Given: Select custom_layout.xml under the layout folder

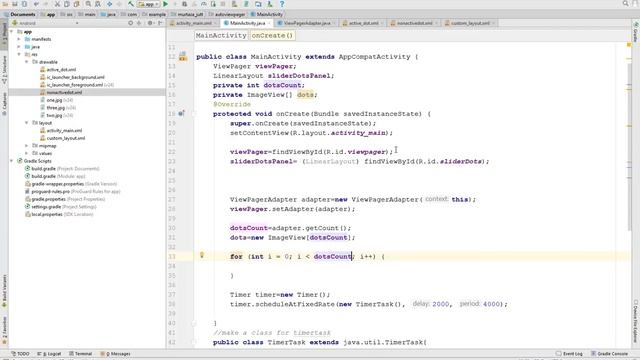Looking at the screenshot, I should (65, 138).
